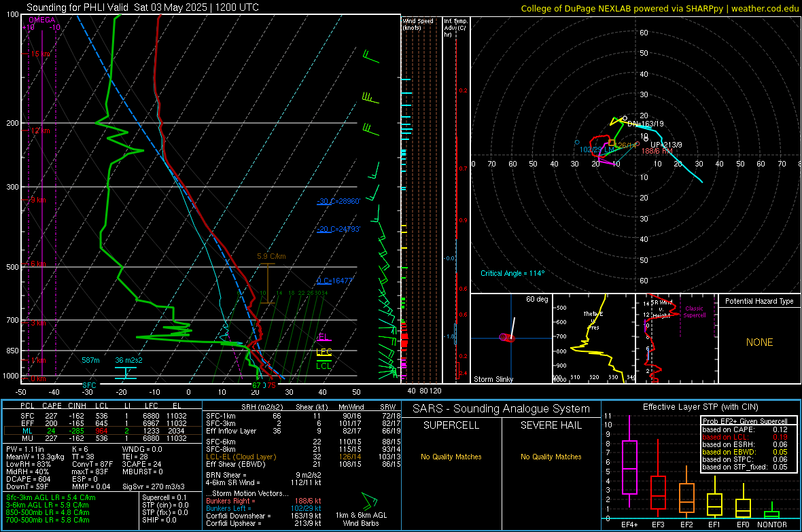Click the '36 m2s2' cyan value

click(x=129, y=360)
